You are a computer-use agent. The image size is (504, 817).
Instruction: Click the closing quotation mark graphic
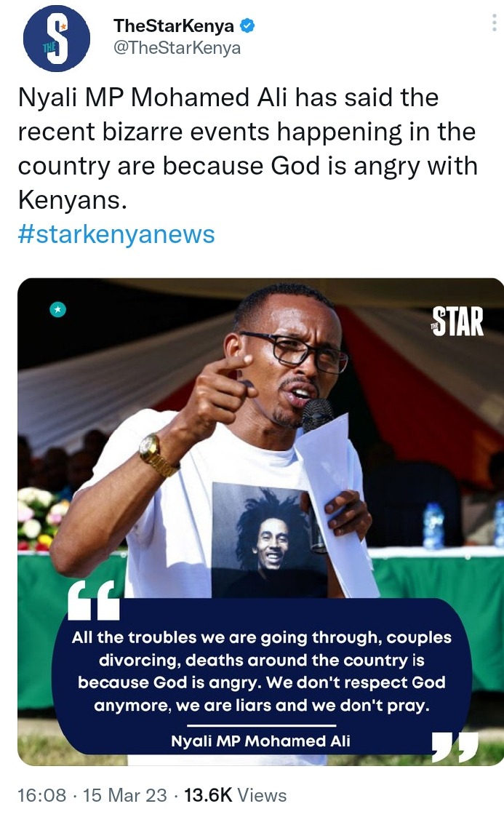(455, 746)
